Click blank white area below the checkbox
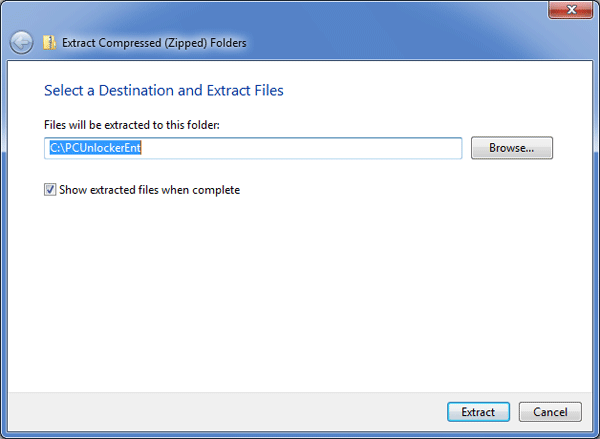Viewport: 600px width, 439px height. point(300,290)
